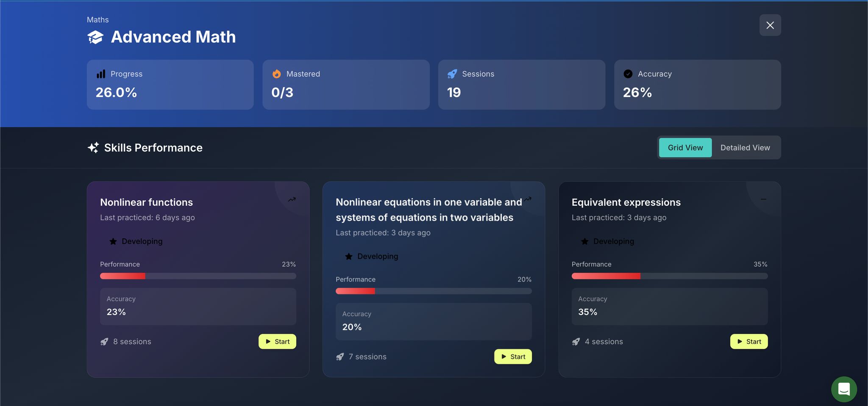Close the Advanced Math panel

[770, 25]
